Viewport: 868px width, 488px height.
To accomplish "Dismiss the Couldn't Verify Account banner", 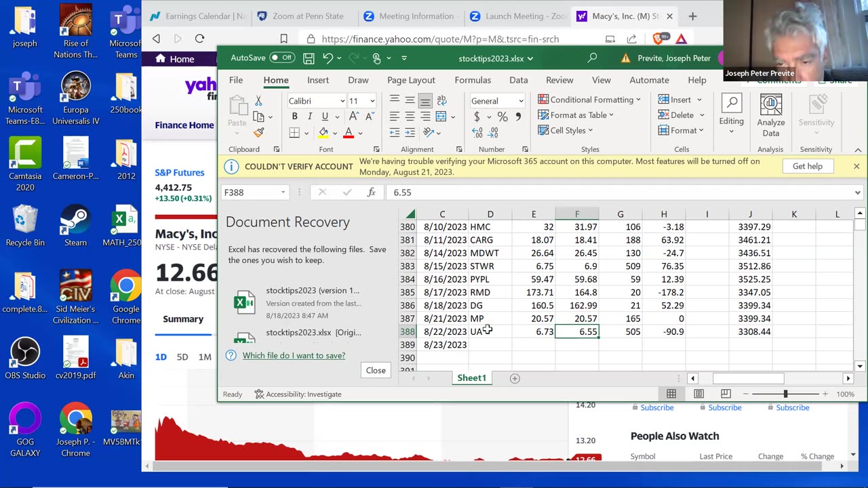I will 856,166.
